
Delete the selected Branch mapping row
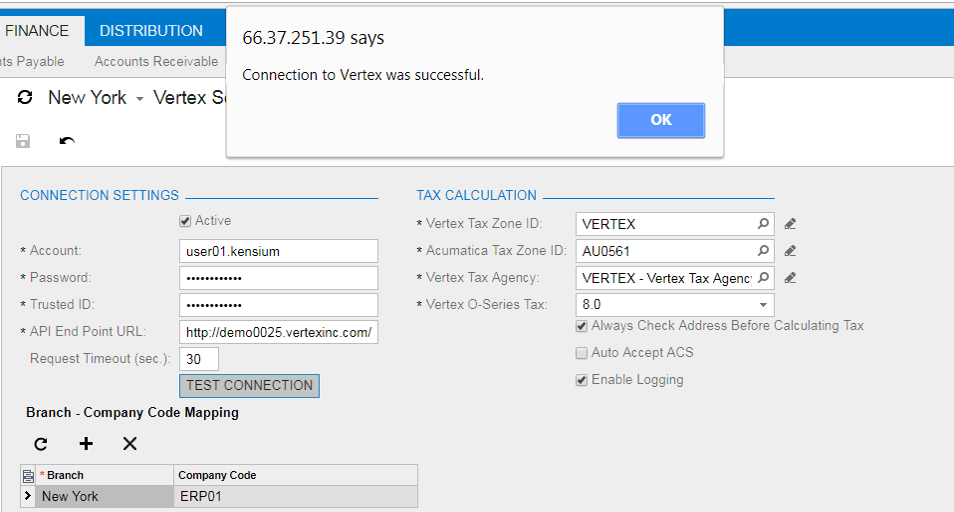130,443
